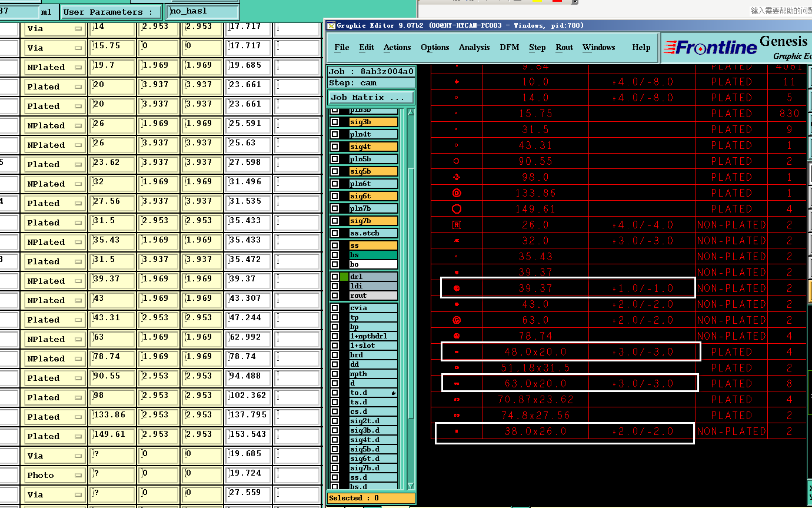Select the sig4t layer name

pos(373,147)
